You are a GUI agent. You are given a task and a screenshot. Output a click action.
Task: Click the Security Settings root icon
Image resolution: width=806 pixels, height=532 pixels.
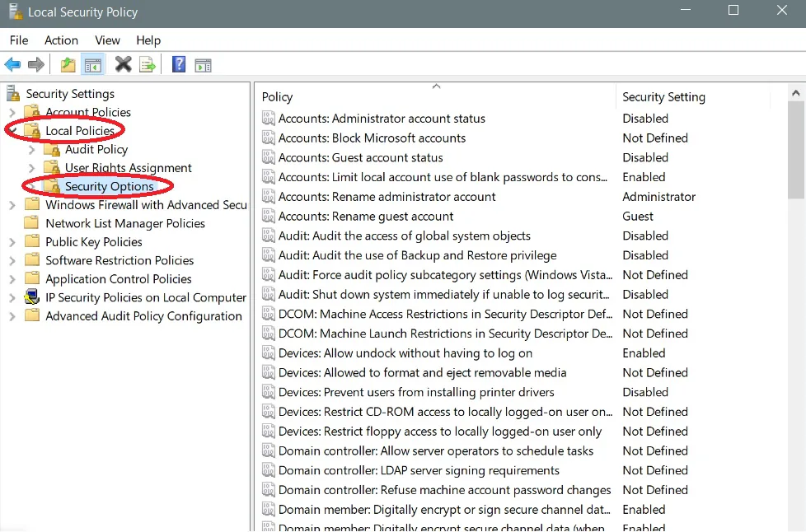pos(13,93)
